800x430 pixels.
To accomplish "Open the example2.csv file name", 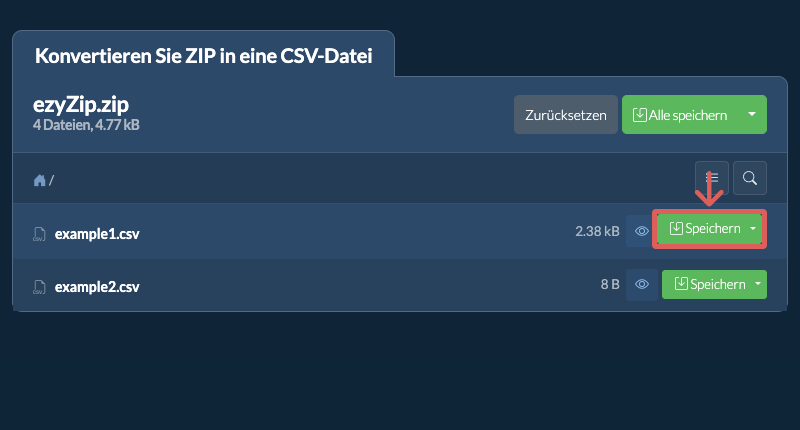I will coord(97,287).
